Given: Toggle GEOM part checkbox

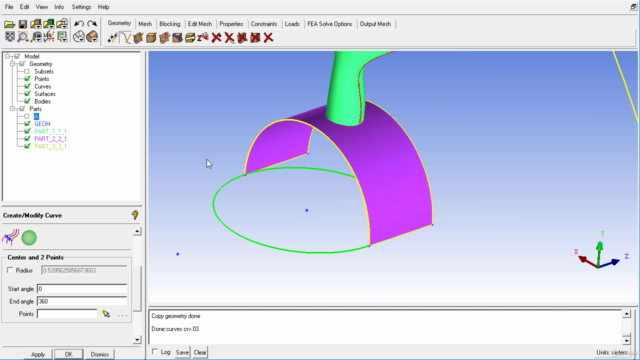Looking at the screenshot, I should (27, 124).
